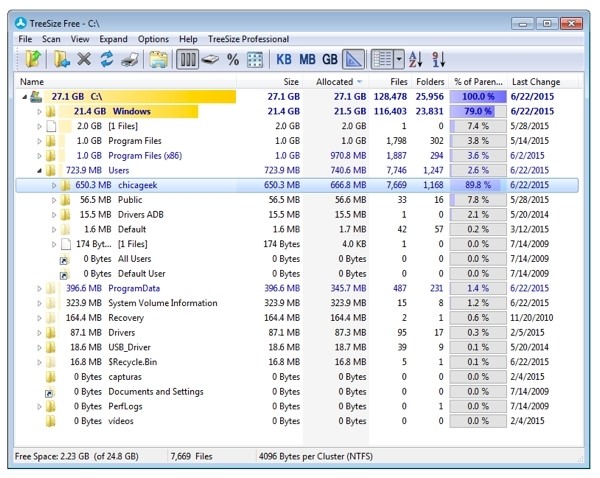Screen dimensions: 600x478
Task: Collapse the C:\ root node
Action: click(24, 97)
